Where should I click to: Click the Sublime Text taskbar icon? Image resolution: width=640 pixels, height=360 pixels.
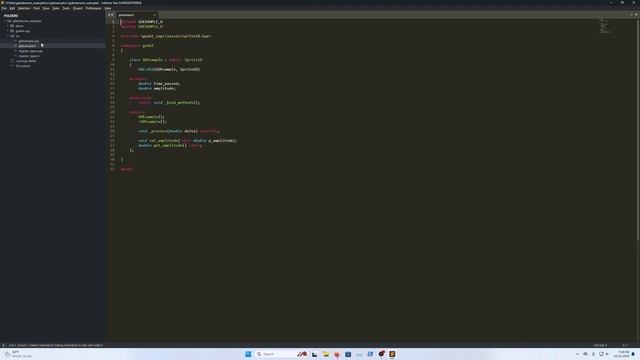[392, 354]
